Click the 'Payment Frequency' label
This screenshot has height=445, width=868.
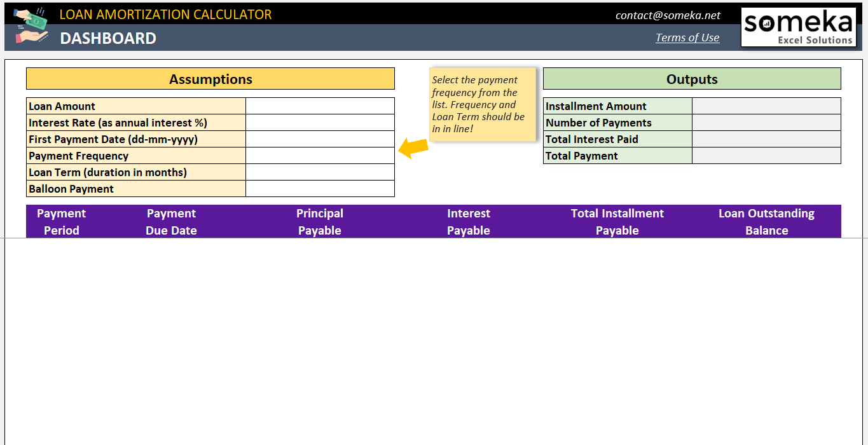(78, 156)
